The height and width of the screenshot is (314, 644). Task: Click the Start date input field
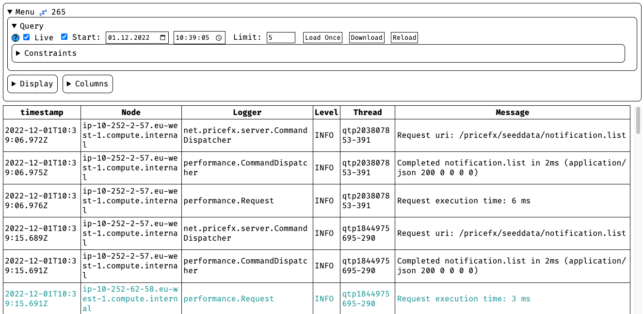(x=131, y=38)
